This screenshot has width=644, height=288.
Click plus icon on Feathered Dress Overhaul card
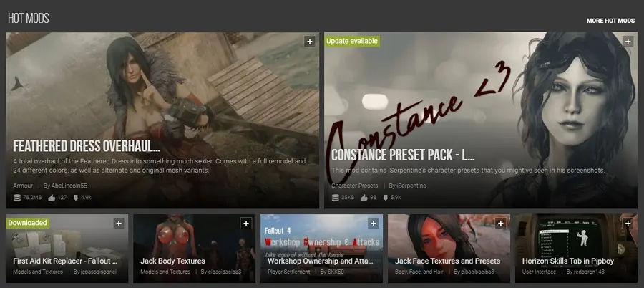point(310,41)
